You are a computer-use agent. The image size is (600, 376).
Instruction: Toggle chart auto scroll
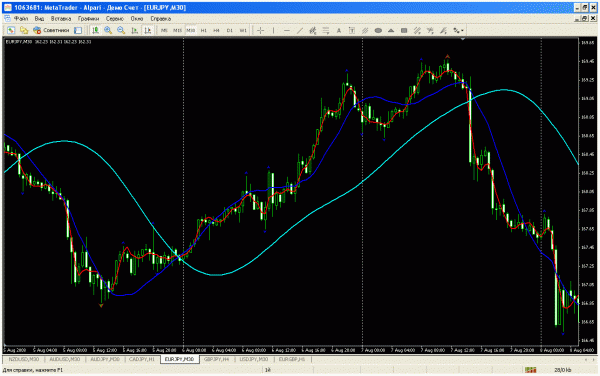tap(135, 30)
